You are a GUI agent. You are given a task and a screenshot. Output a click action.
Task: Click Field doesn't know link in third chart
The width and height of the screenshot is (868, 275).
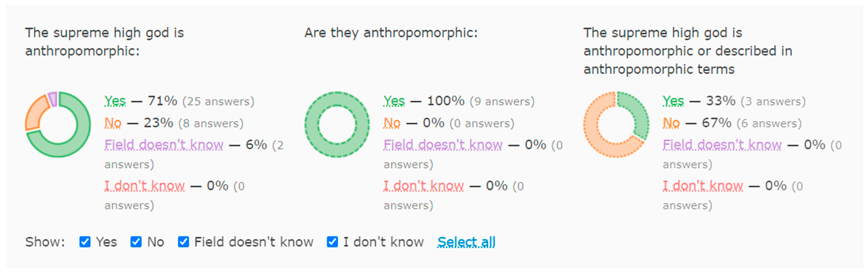tap(722, 145)
